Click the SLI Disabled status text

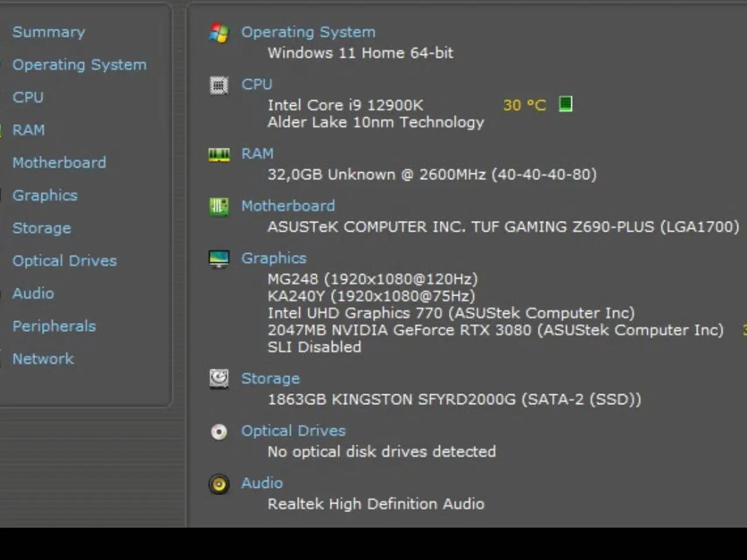(315, 346)
